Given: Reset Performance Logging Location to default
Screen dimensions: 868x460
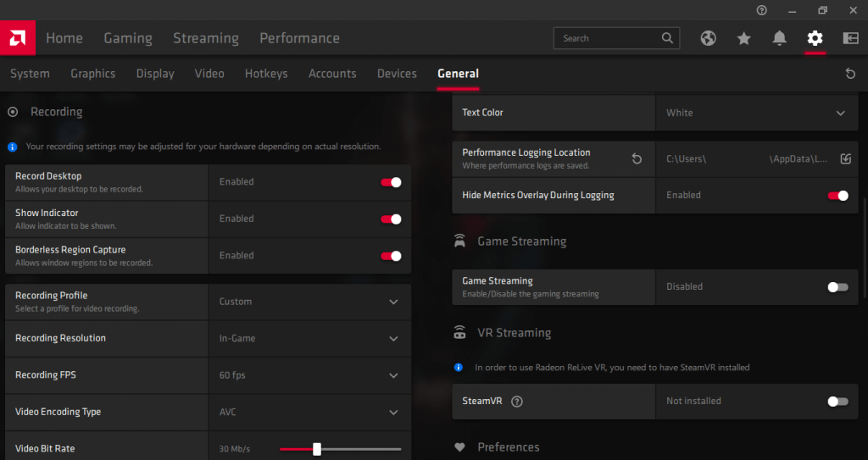Looking at the screenshot, I should [637, 159].
